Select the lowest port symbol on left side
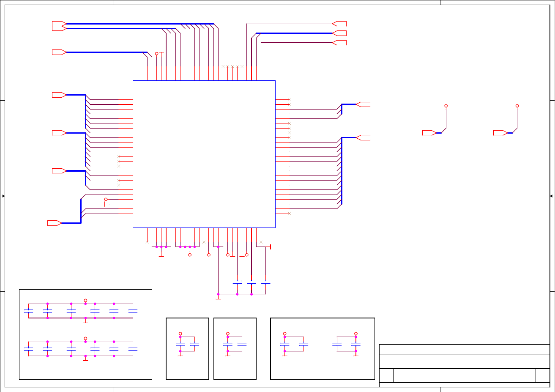This screenshot has height=392, width=555. 55,223
